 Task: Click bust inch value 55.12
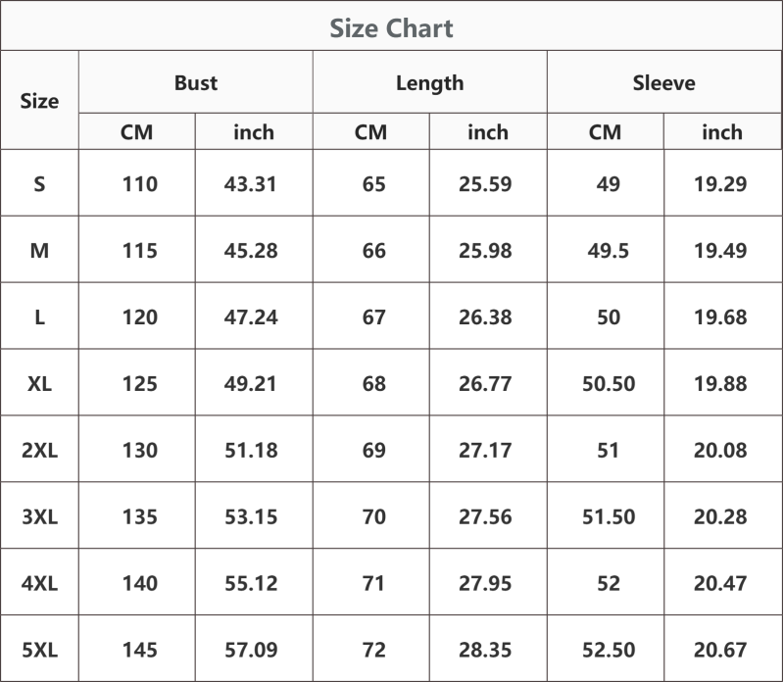coord(251,583)
